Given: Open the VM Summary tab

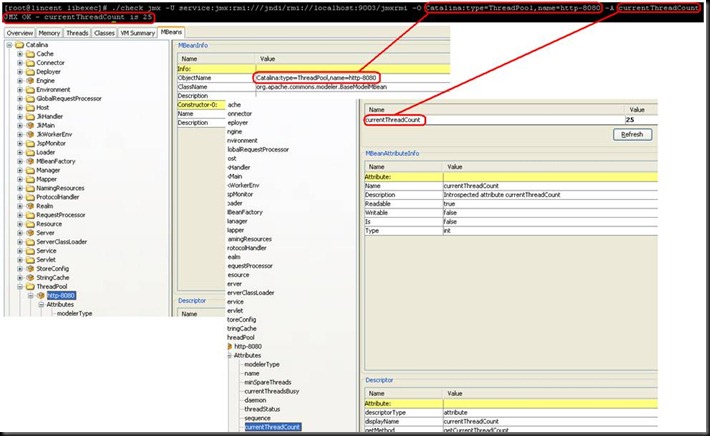Looking at the screenshot, I should click(x=136, y=33).
